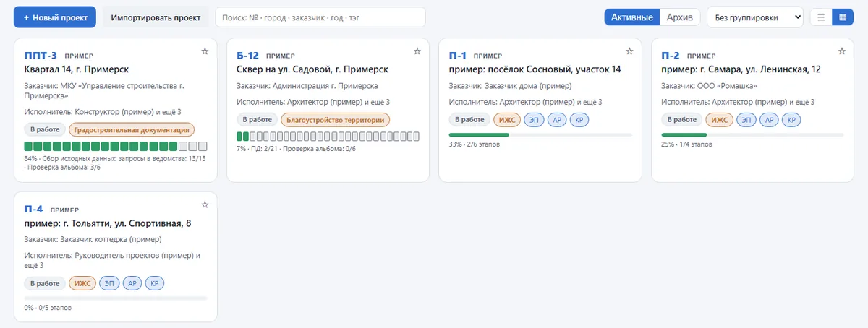This screenshot has height=328, width=868.
Task: Switch to card grid view icon
Action: (843, 17)
